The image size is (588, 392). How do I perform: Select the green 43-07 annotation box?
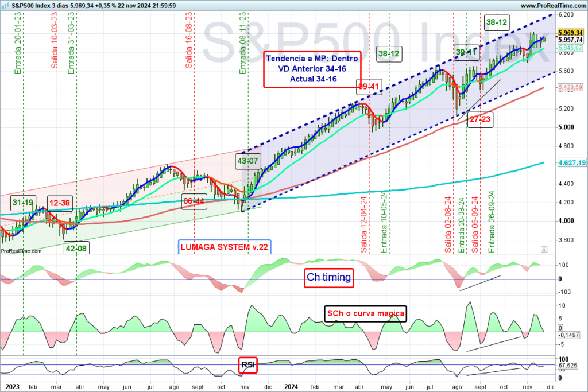tap(248, 161)
